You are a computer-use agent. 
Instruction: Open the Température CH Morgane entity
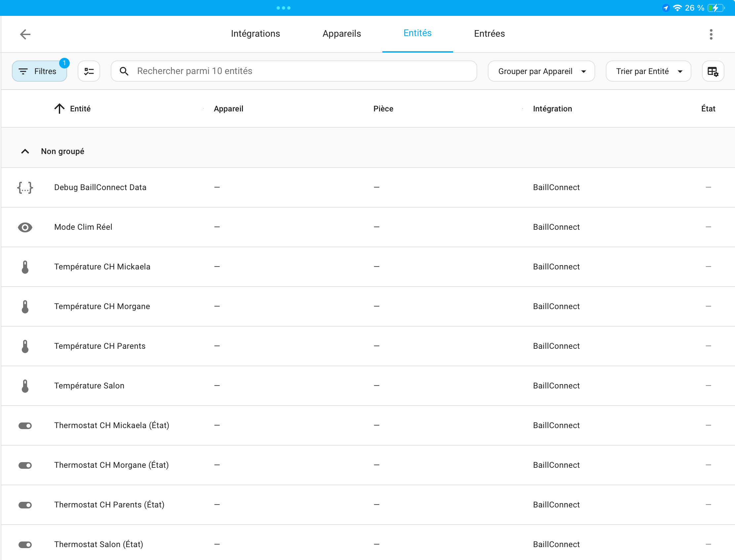(x=102, y=306)
